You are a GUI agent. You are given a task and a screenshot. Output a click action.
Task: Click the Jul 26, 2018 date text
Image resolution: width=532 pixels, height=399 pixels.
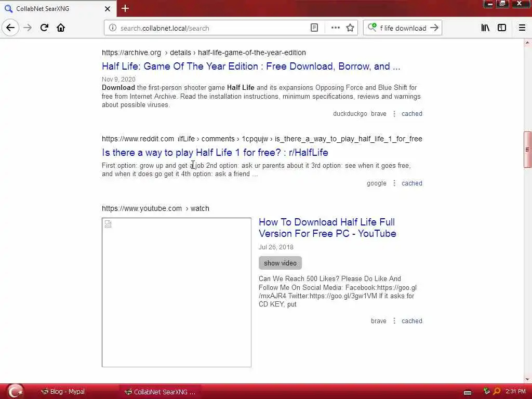coord(276,247)
